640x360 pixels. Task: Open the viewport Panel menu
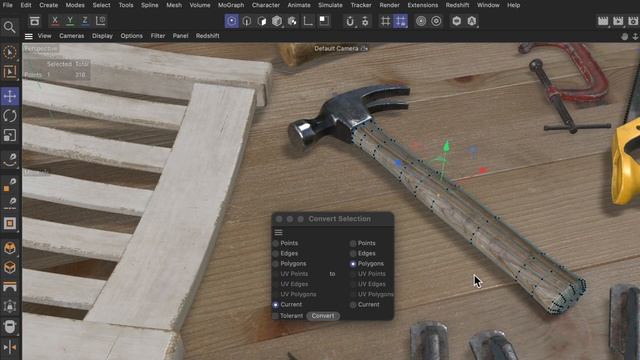tap(180, 36)
